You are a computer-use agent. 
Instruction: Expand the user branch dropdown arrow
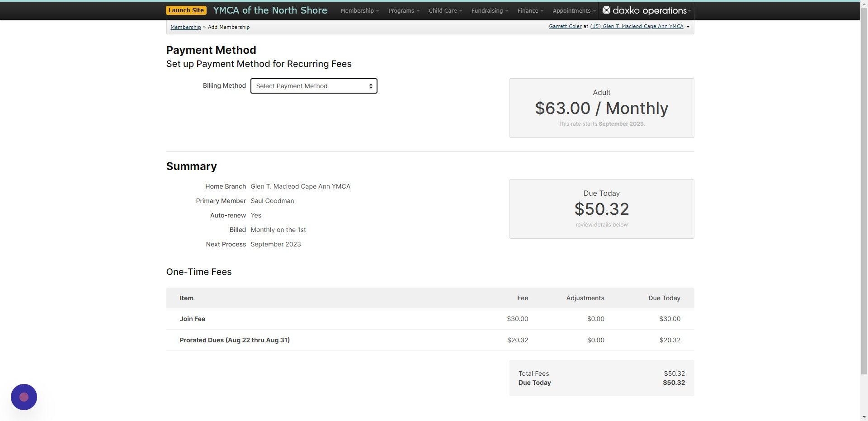(x=688, y=27)
